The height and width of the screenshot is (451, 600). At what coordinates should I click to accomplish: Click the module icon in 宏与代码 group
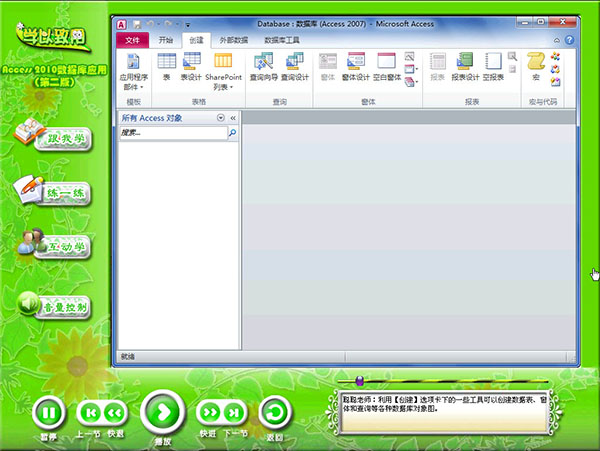[x=555, y=57]
